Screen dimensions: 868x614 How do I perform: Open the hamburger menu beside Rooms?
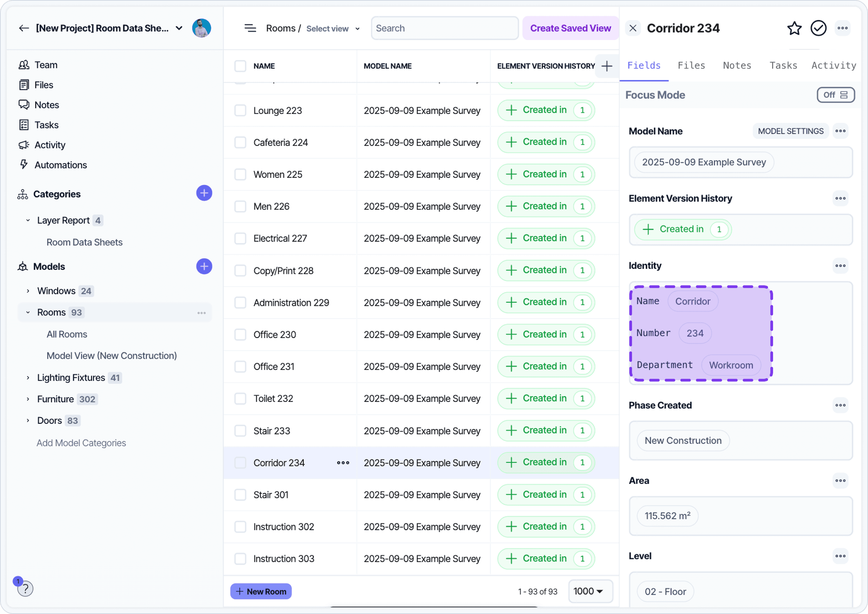pyautogui.click(x=250, y=28)
